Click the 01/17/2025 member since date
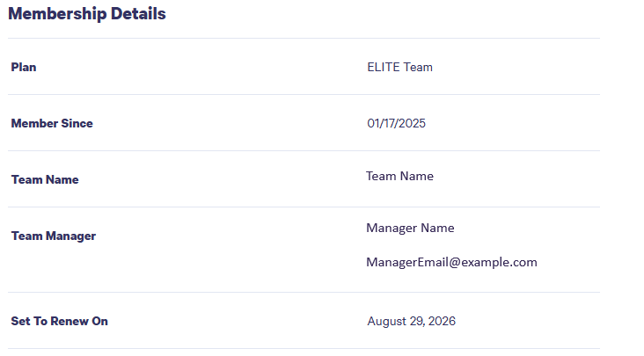 (x=396, y=123)
